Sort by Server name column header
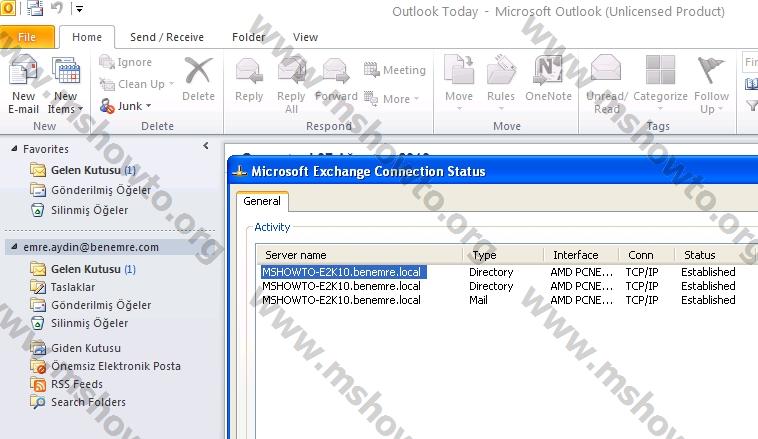758x439 pixels. point(360,255)
